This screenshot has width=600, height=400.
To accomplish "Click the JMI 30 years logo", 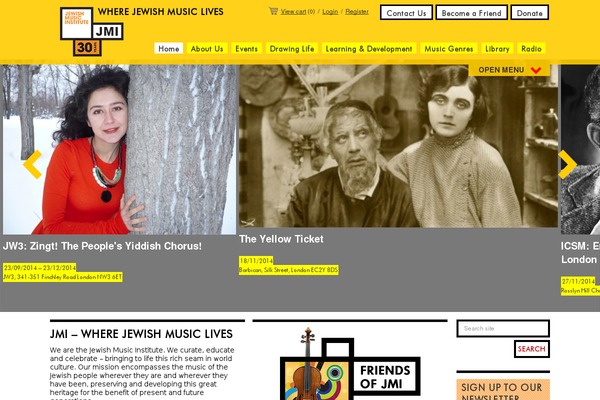I will click(91, 32).
